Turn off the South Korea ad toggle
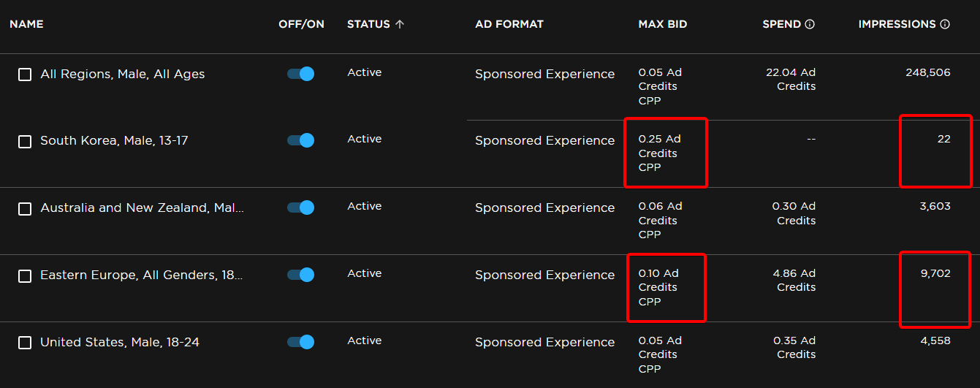980x388 pixels. pyautogui.click(x=300, y=140)
